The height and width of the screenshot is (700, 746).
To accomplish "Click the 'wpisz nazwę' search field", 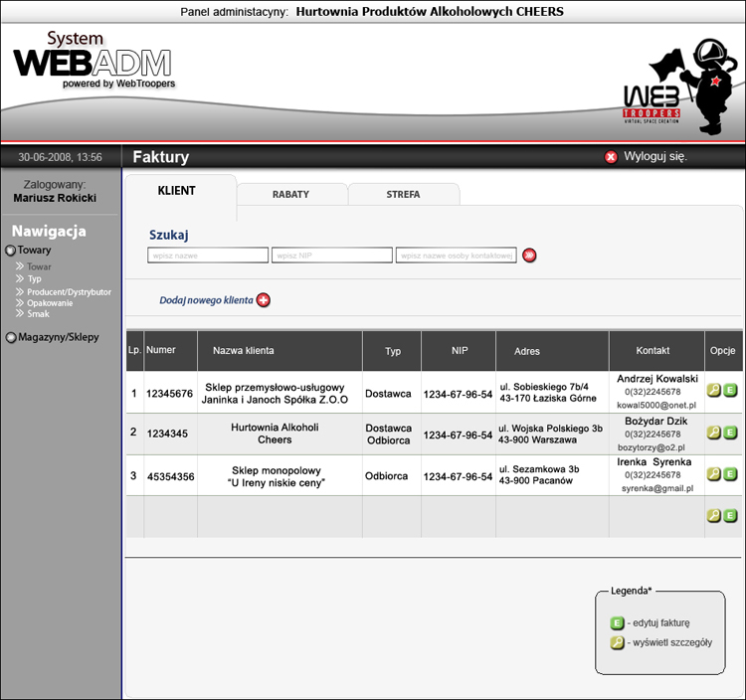I will point(208,256).
